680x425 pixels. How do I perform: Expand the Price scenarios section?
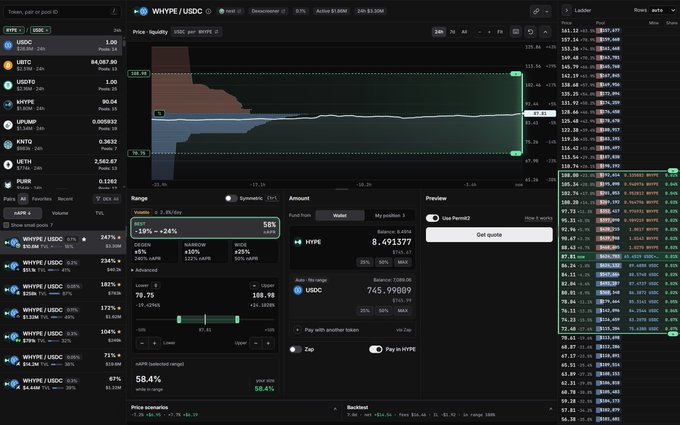coord(335,409)
